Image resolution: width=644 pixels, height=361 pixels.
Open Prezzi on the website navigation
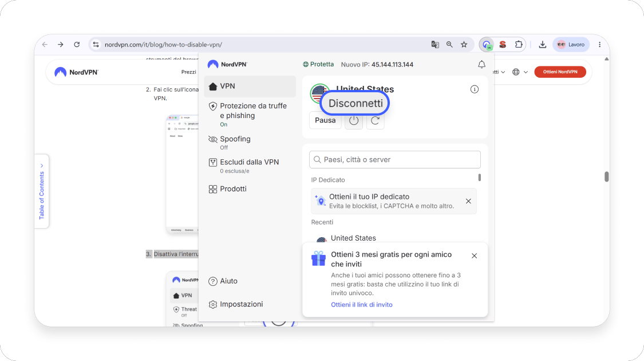point(188,72)
